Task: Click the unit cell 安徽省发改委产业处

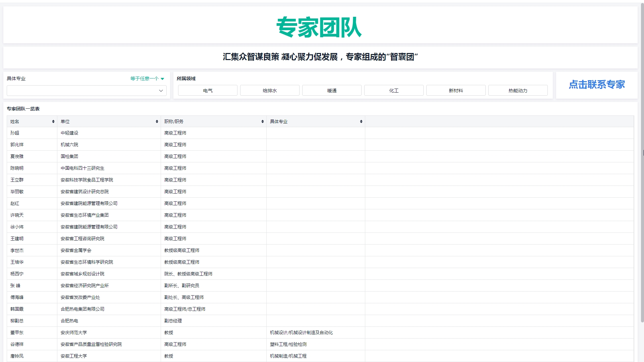Action: pos(109,297)
